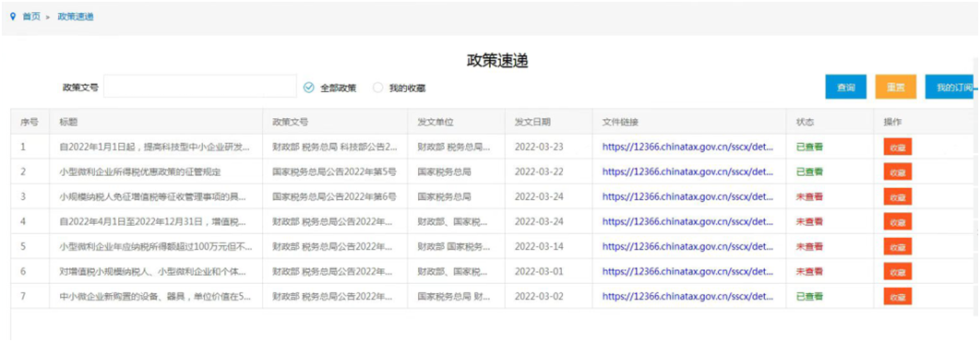The width and height of the screenshot is (980, 342).
Task: Open file link in row 4
Action: point(688,221)
